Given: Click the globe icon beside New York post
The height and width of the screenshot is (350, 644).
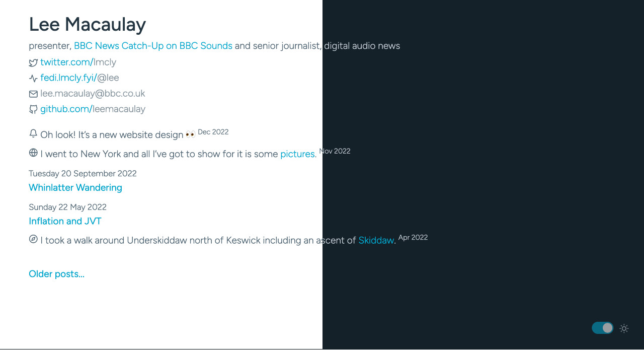Looking at the screenshot, I should (33, 153).
